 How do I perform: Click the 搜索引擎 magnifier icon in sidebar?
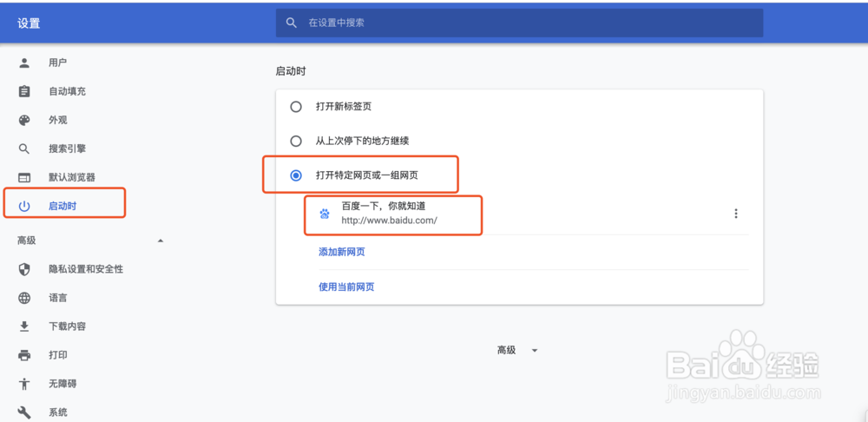tap(24, 149)
